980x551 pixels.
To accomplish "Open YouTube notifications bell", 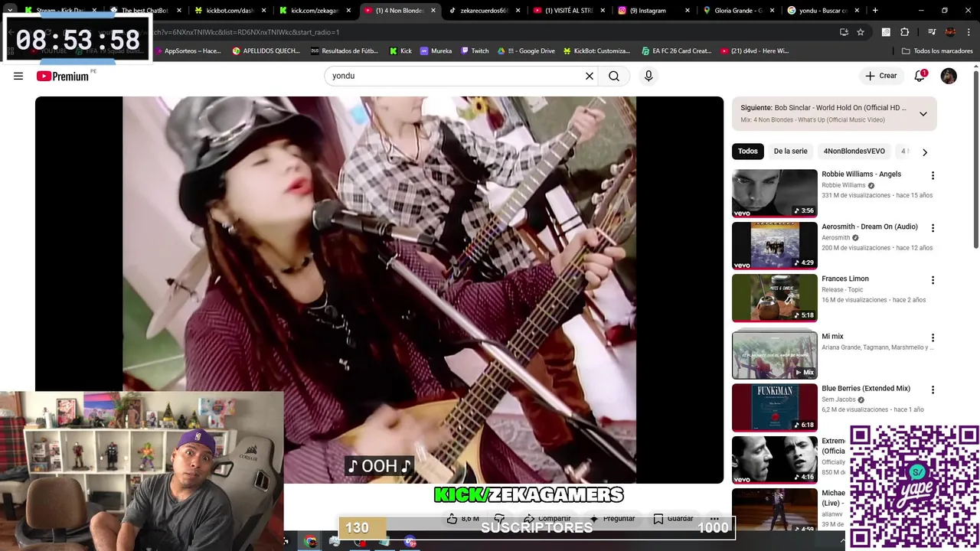I will click(920, 76).
